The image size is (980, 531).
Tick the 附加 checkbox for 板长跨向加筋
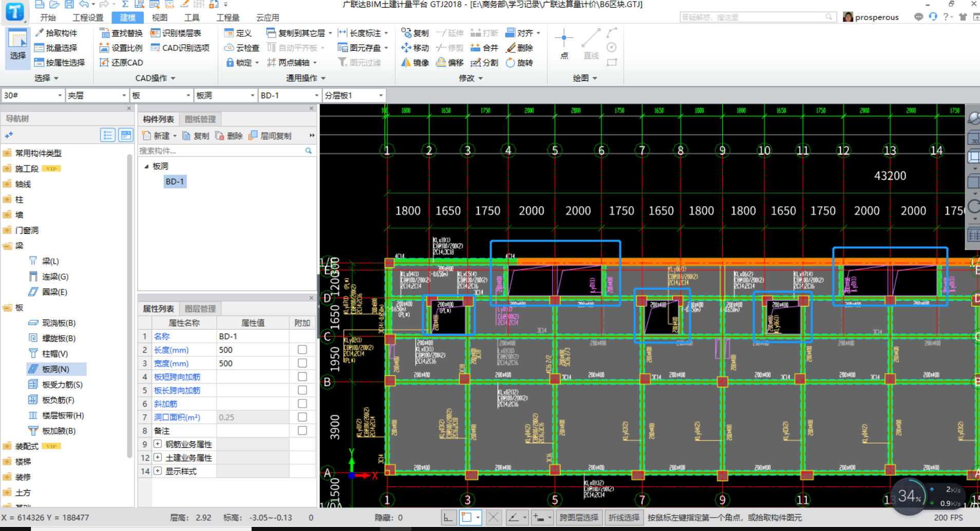click(303, 390)
